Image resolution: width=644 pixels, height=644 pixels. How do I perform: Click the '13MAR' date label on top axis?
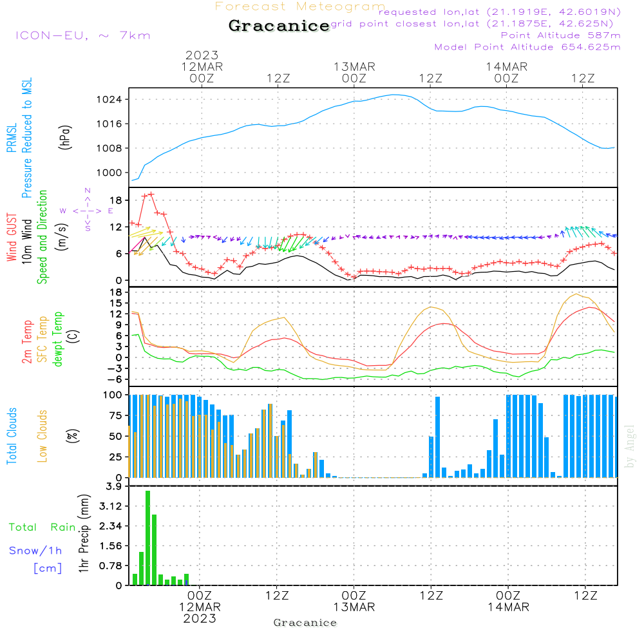point(354,66)
